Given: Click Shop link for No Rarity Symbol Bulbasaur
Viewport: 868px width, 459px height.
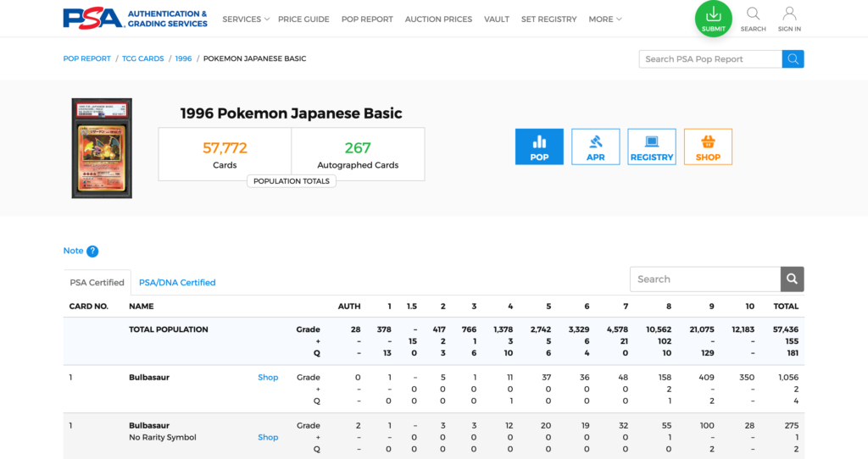Looking at the screenshot, I should click(268, 438).
